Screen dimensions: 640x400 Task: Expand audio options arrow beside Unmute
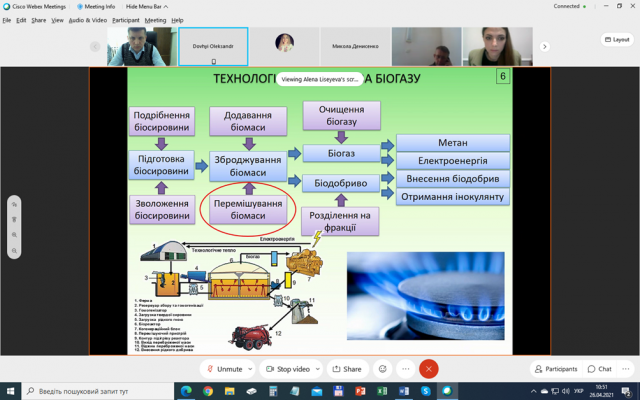click(250, 369)
